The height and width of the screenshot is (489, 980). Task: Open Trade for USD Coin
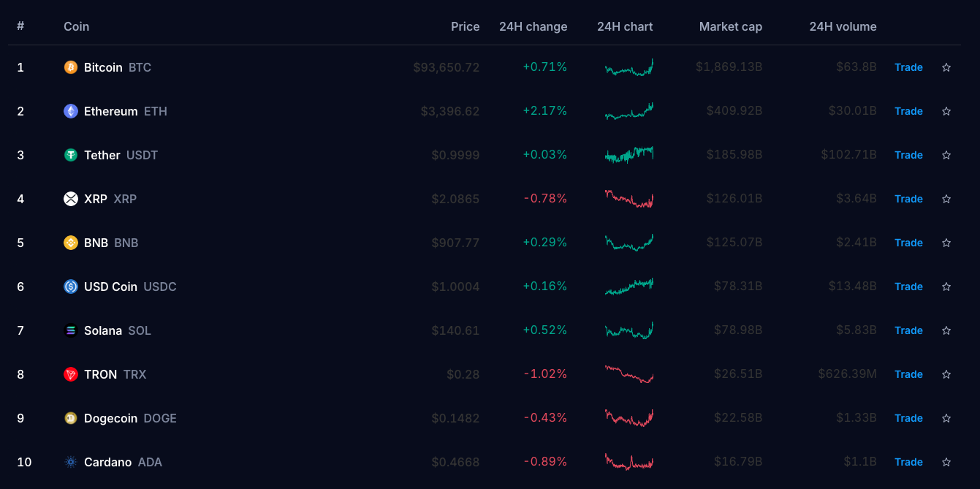pos(908,287)
